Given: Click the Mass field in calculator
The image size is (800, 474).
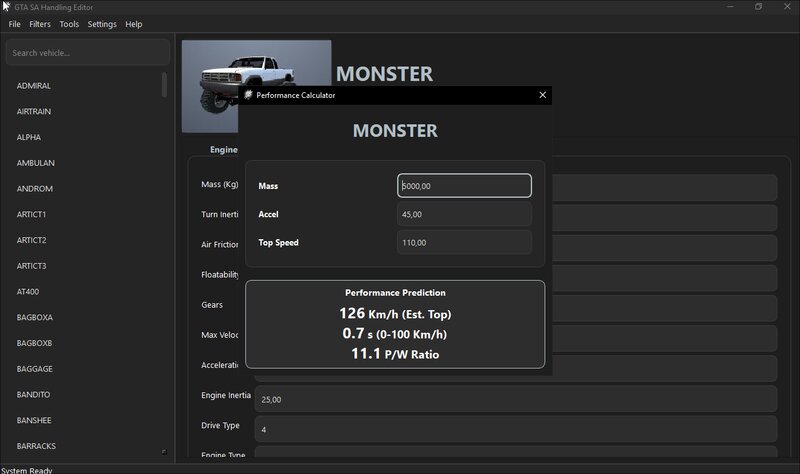Looking at the screenshot, I should [x=464, y=186].
